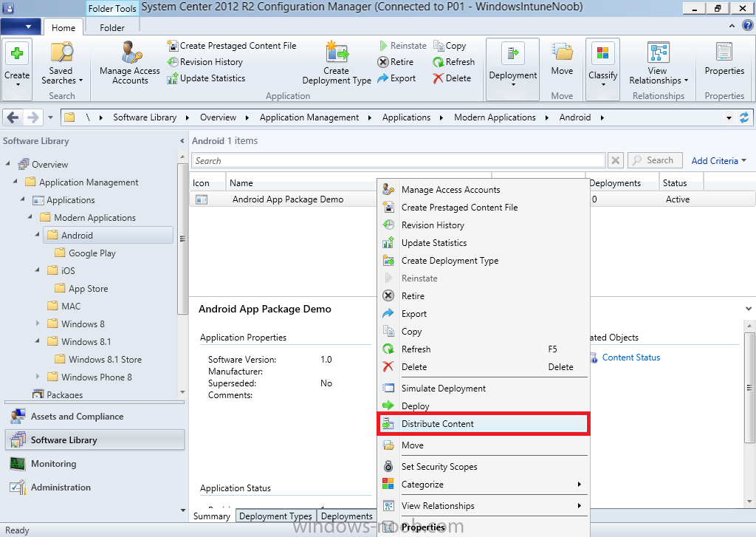Select the Google Play folder
This screenshot has width=756, height=537.
92,253
